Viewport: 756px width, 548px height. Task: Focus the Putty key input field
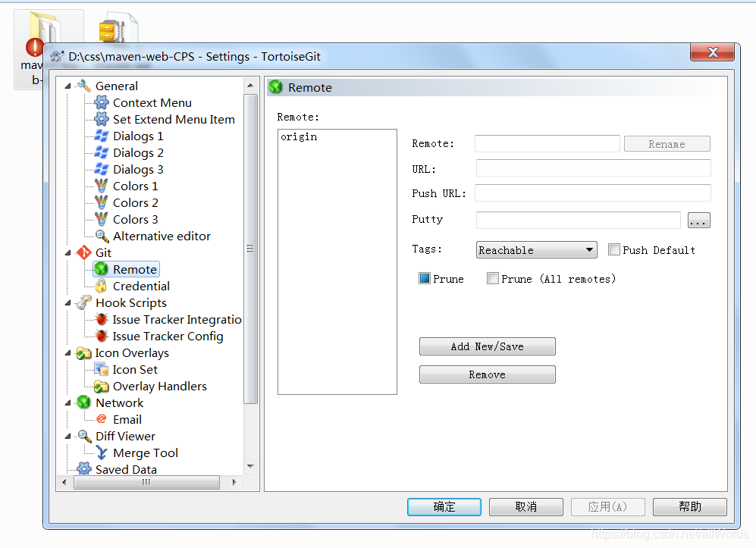coord(578,220)
